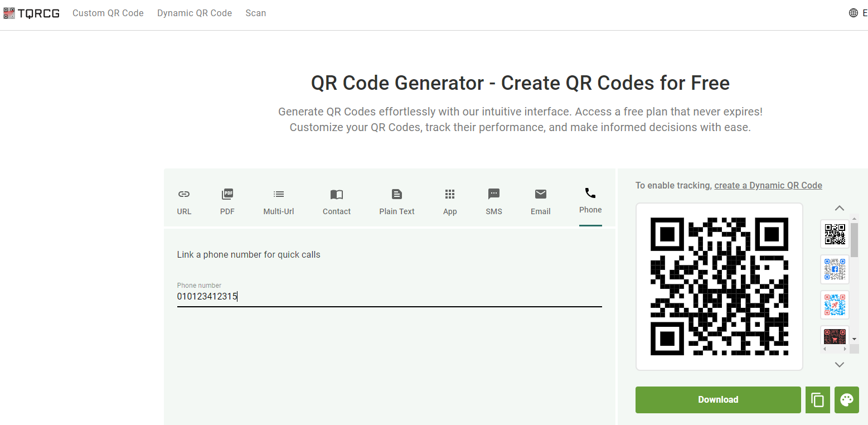
Task: Open the color palette customization button
Action: coord(847,400)
